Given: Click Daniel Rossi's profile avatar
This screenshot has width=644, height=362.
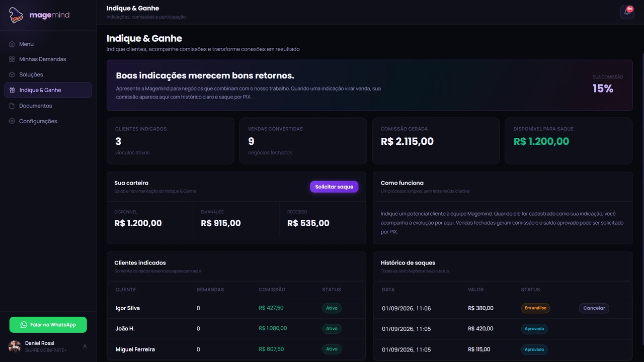Looking at the screenshot, I should click(15, 346).
